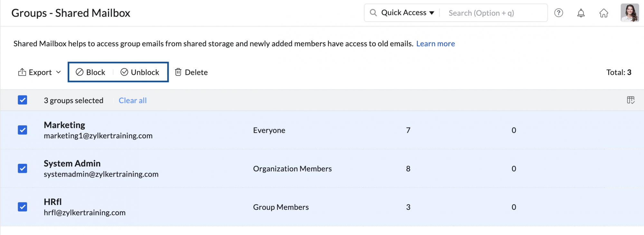This screenshot has width=644, height=235.
Task: Open the Marketing group entry
Action: tap(64, 125)
